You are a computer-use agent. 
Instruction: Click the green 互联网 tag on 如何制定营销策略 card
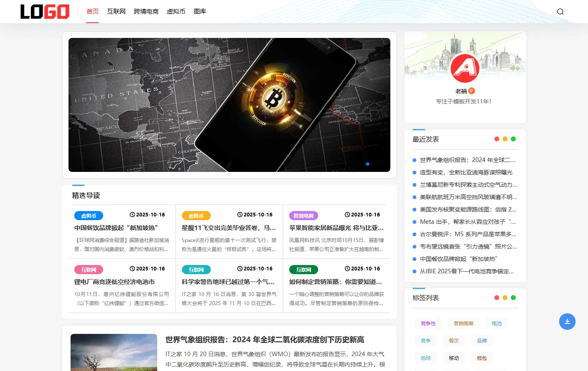[304, 270]
